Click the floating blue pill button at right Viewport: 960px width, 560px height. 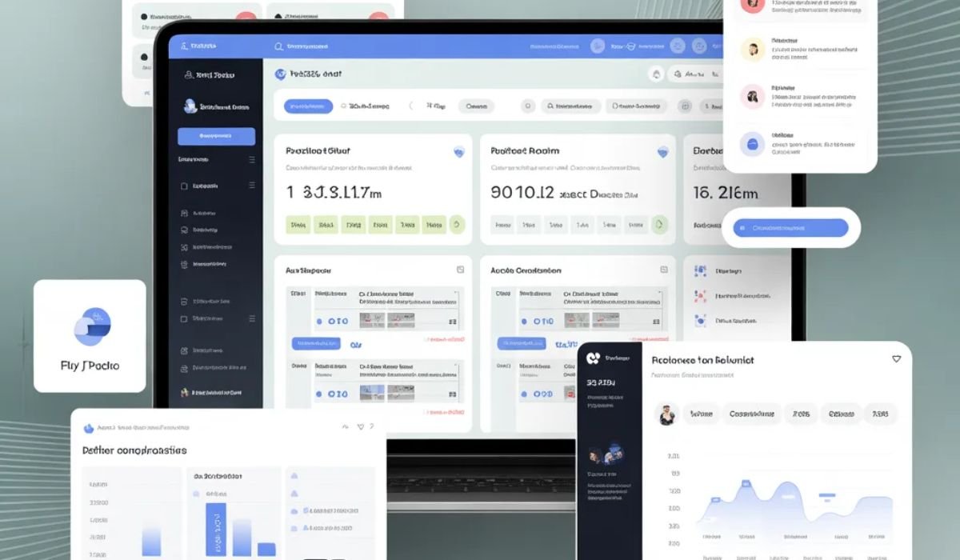790,228
